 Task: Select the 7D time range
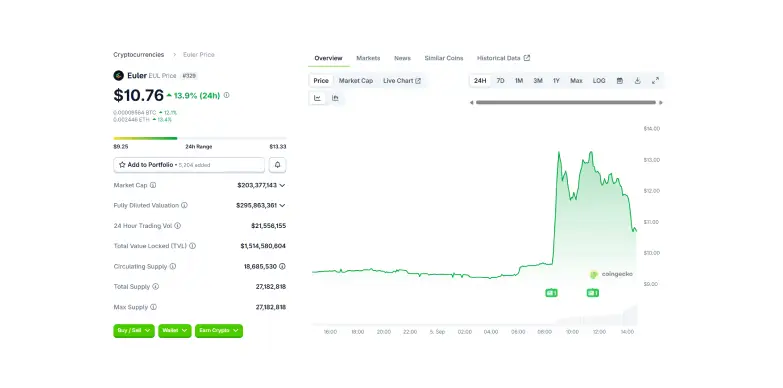point(500,80)
